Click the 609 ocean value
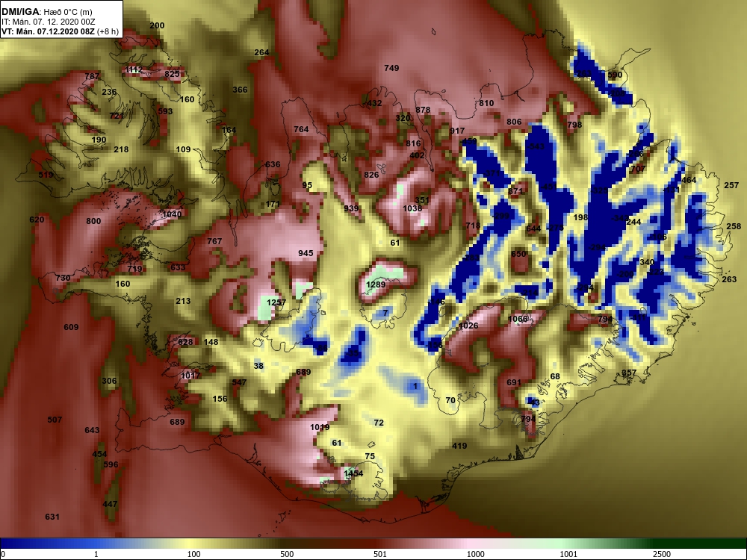Screen dimensions: 747x560 click(x=71, y=327)
